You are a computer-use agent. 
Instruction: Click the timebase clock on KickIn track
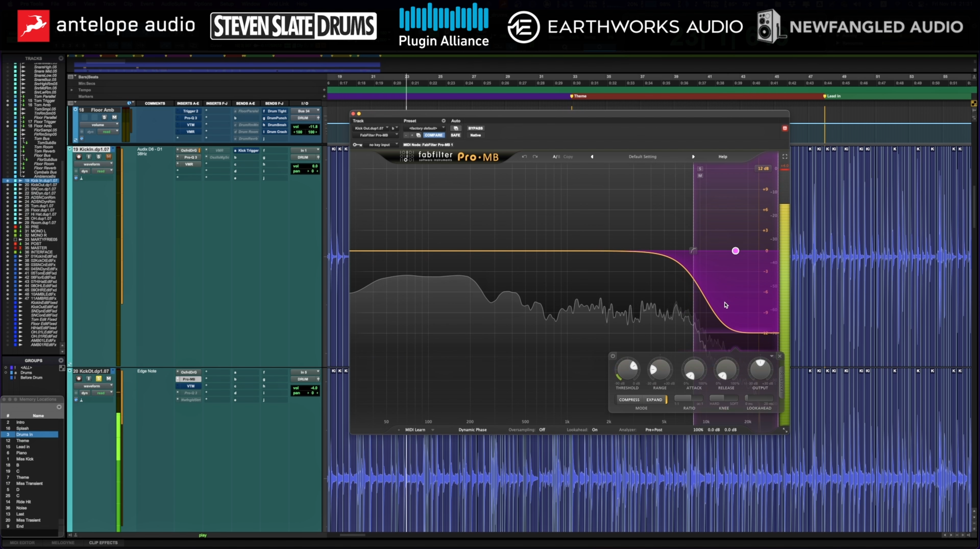pyautogui.click(x=76, y=177)
